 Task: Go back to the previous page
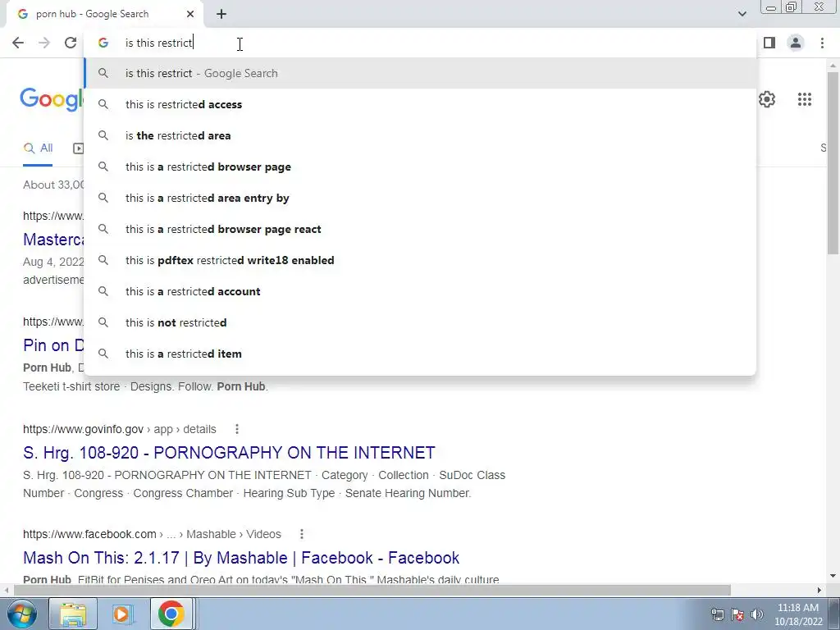[18, 43]
